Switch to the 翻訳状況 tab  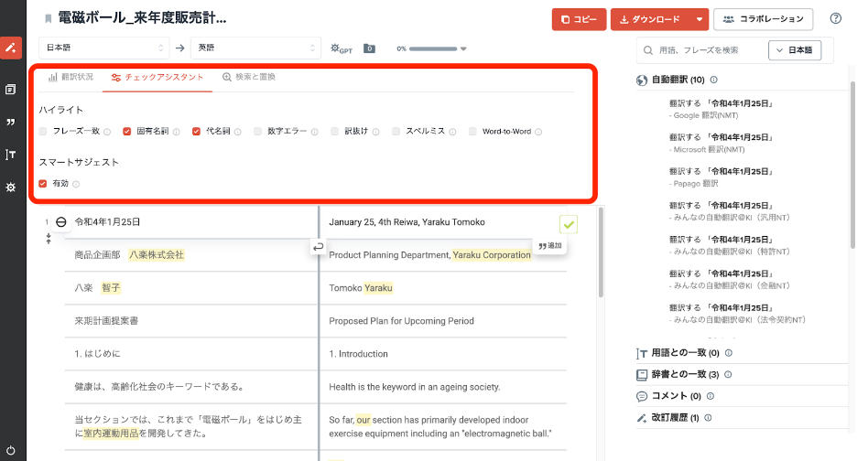(x=71, y=78)
